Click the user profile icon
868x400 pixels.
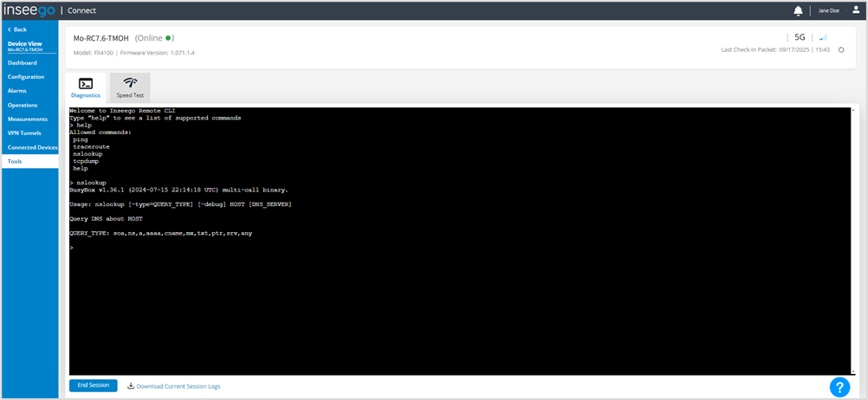click(x=856, y=10)
